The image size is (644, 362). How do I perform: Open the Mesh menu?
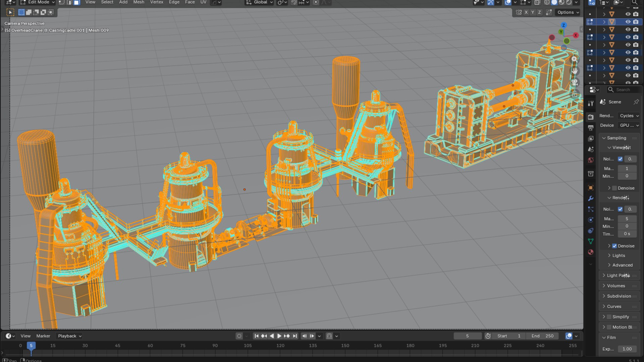pos(139,2)
